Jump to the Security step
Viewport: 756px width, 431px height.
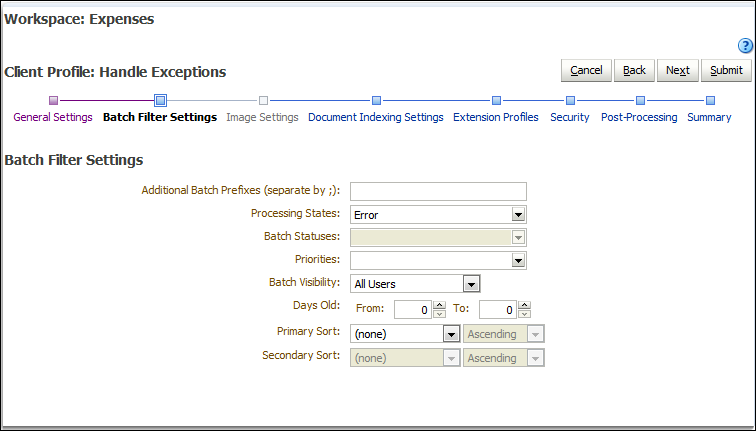[x=570, y=117]
